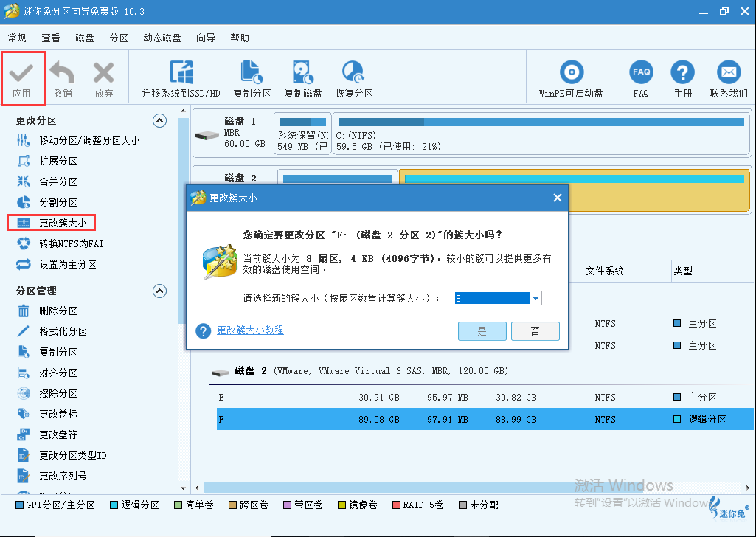The height and width of the screenshot is (537, 756).
Task: Close the 更改簇大小 dialog
Action: pos(558,198)
